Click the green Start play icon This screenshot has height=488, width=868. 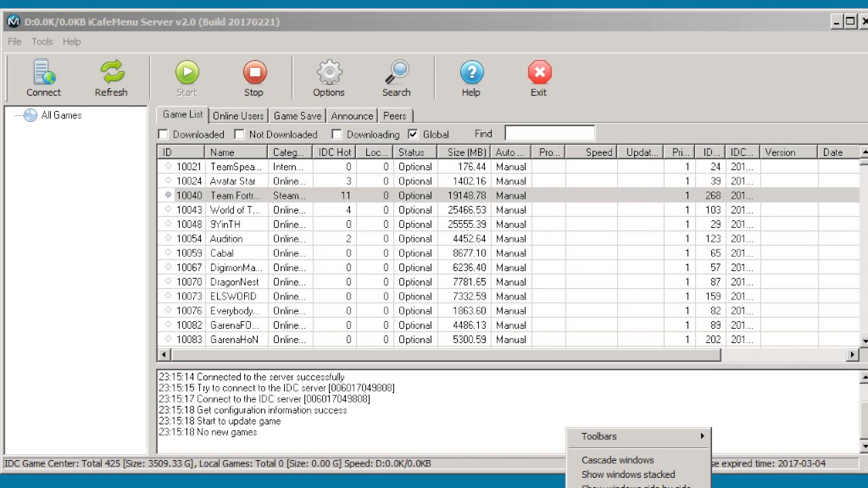[x=186, y=73]
